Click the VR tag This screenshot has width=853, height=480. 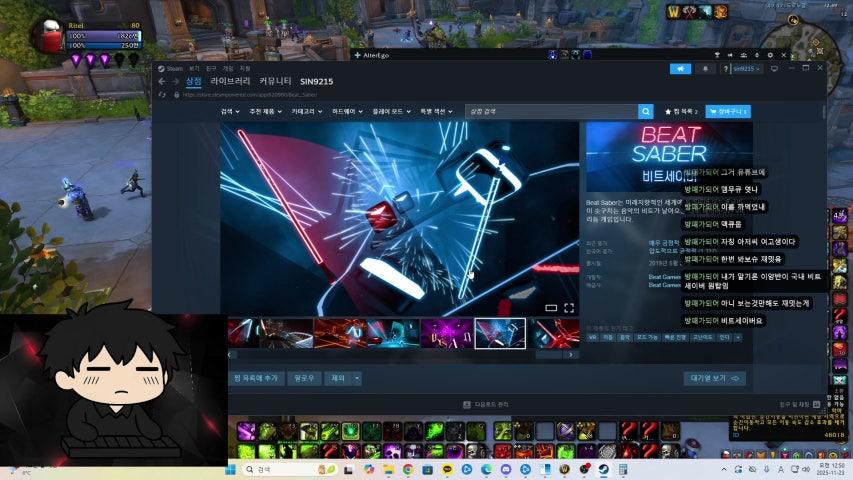pos(592,337)
